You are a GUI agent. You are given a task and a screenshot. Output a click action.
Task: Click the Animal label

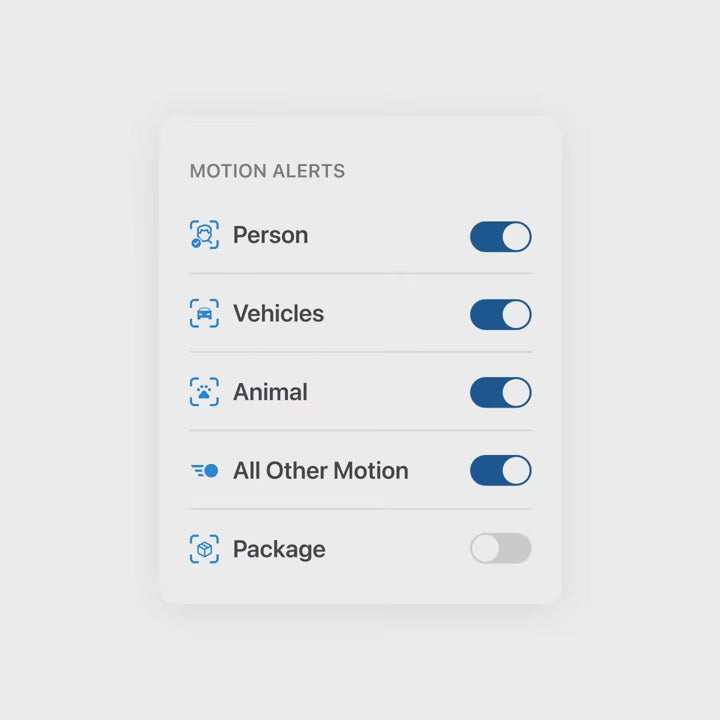point(270,392)
